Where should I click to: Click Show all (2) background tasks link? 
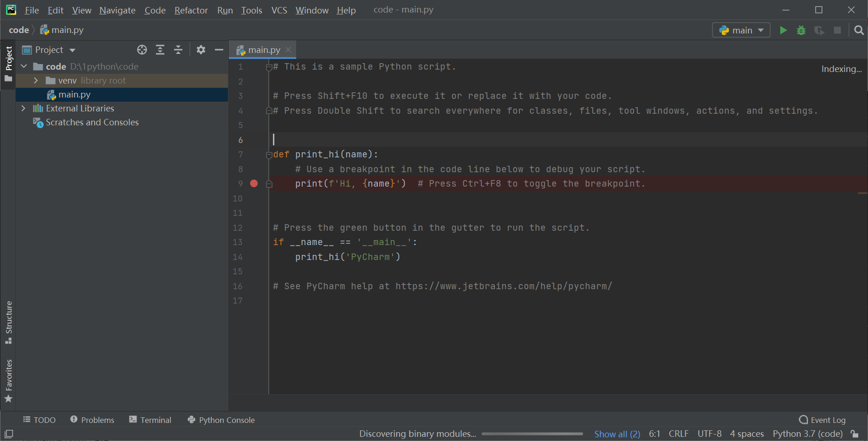617,434
